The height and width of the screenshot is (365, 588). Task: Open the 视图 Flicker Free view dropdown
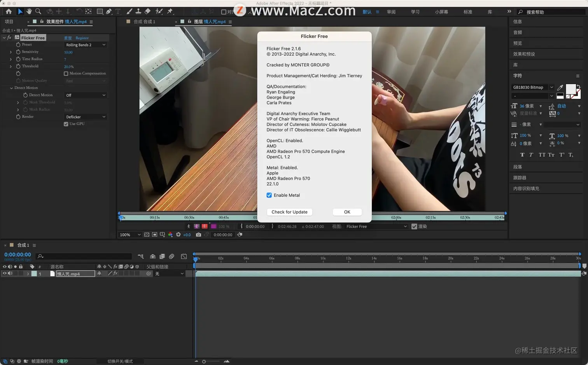click(x=376, y=226)
